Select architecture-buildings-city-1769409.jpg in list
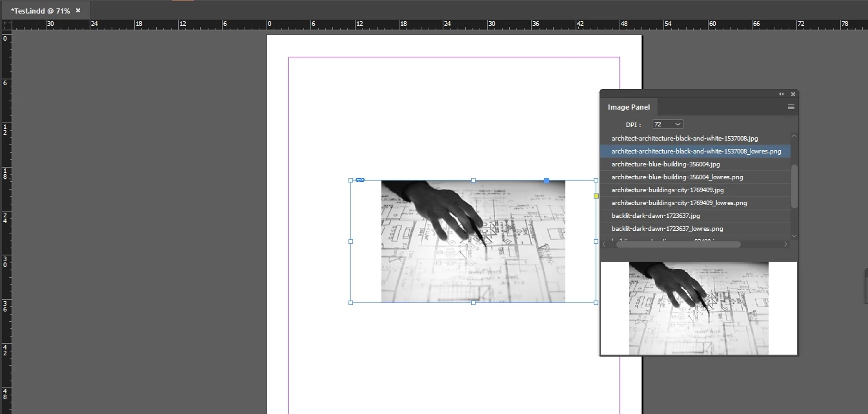Viewport: 868px width, 414px height. click(696, 190)
